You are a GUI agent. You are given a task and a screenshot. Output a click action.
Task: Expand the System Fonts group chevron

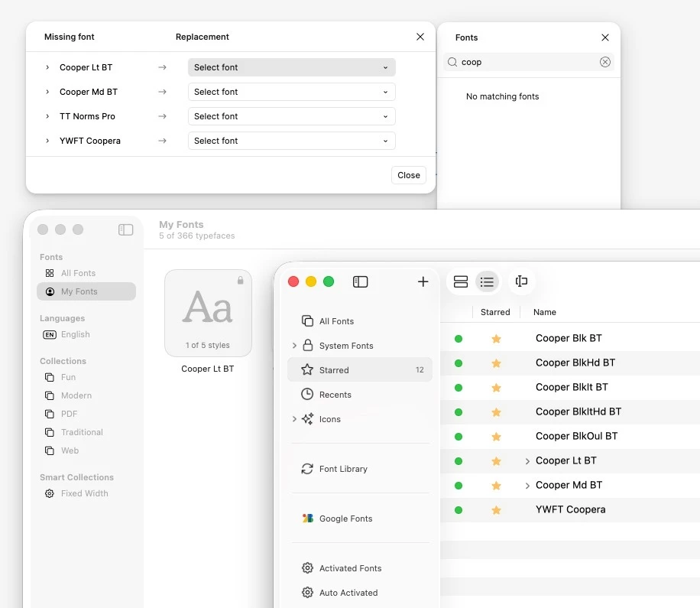click(294, 346)
